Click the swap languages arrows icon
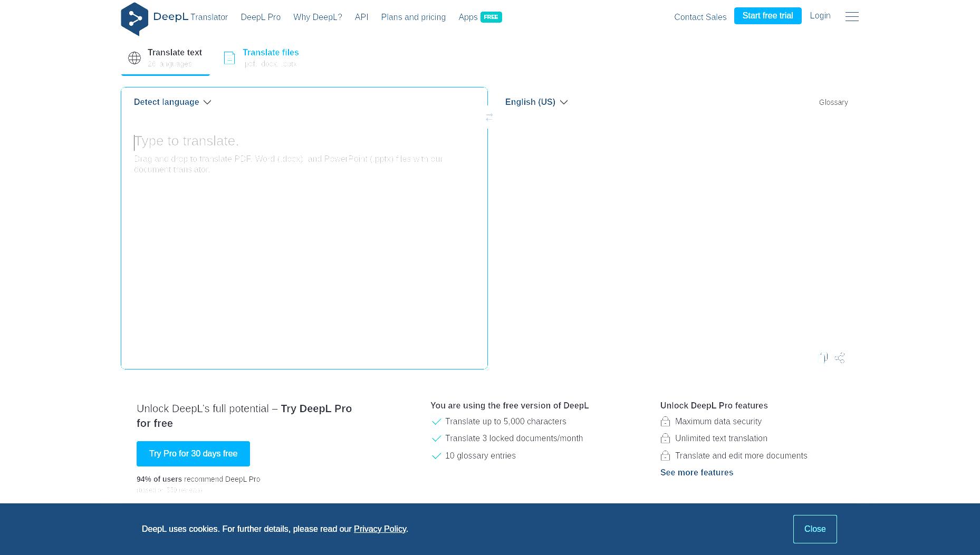Viewport: 980px width, 555px height. pos(489,117)
